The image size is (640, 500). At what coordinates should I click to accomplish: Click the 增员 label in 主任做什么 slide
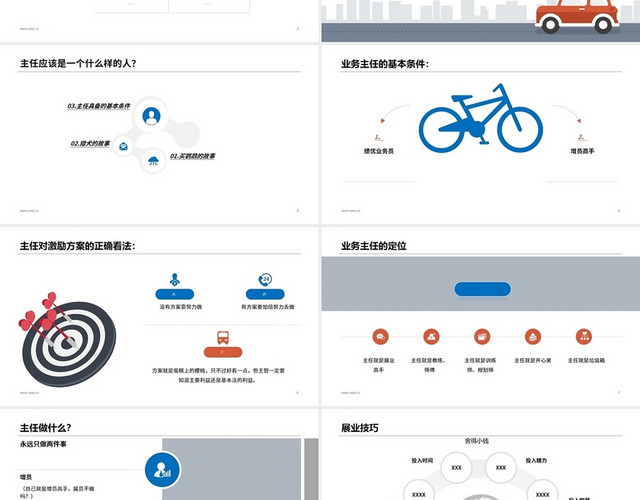coord(26,477)
